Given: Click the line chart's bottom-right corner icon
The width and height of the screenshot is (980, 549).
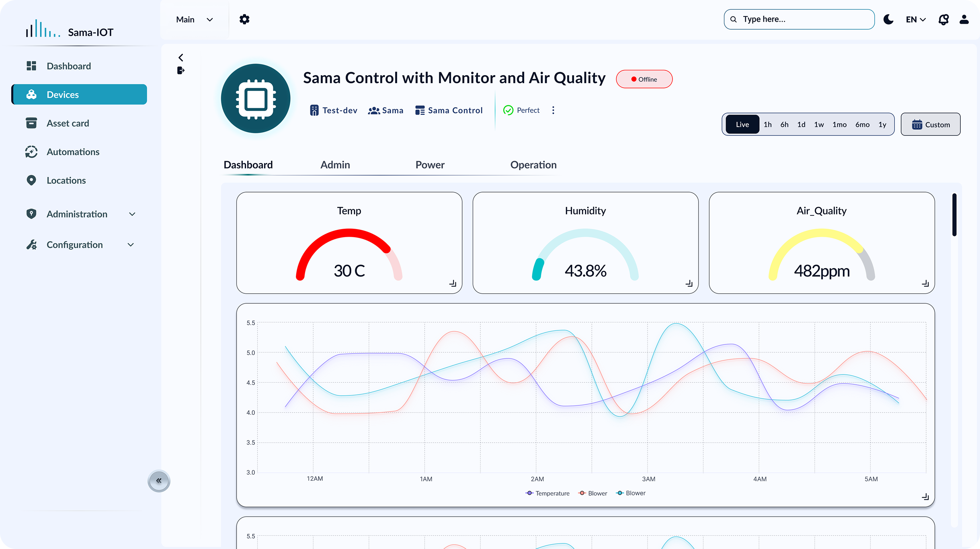Looking at the screenshot, I should [x=925, y=497].
